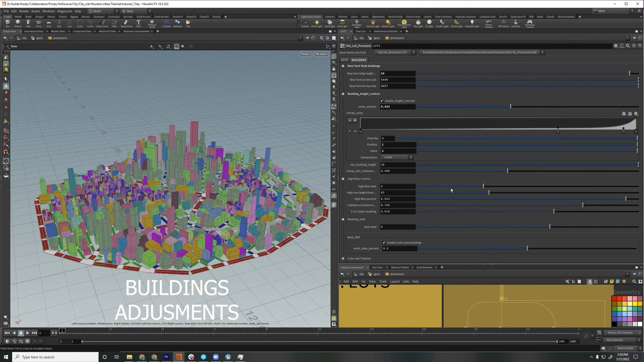Screen dimensions: 644x362
Task: Select the Grid shelf tool
Action: coord(49,23)
